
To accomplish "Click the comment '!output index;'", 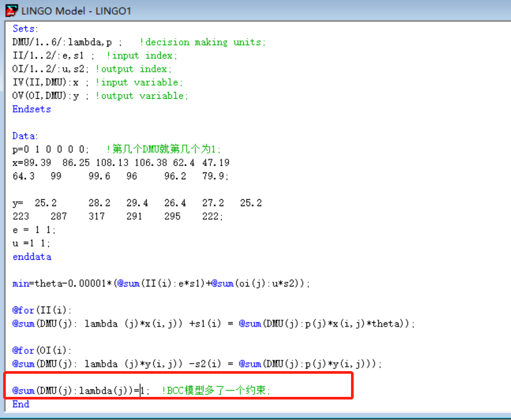I will [133, 69].
